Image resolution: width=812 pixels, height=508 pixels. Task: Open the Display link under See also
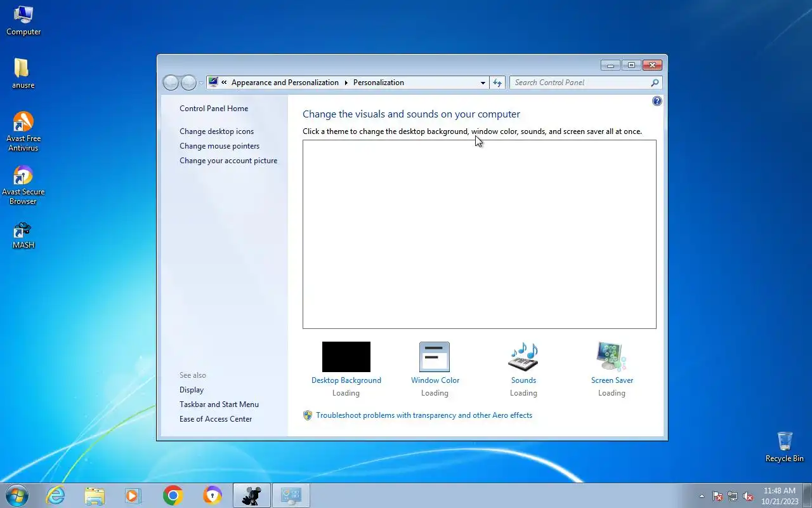point(192,390)
